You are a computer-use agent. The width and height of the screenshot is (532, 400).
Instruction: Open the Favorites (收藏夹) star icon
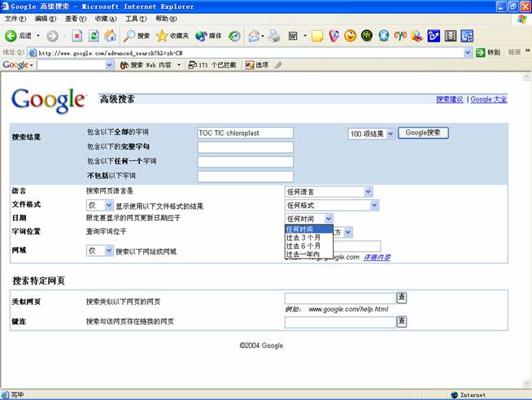pyautogui.click(x=172, y=36)
